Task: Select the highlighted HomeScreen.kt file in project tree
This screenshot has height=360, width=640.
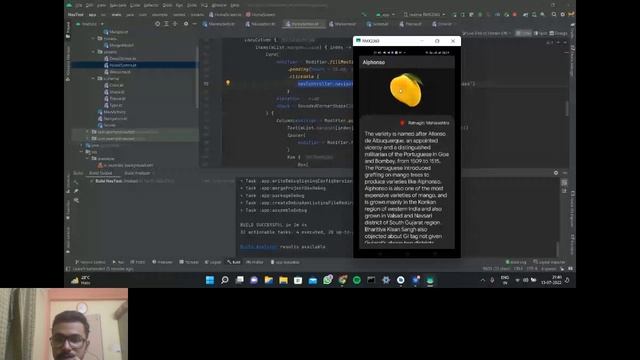Action: click(133, 65)
